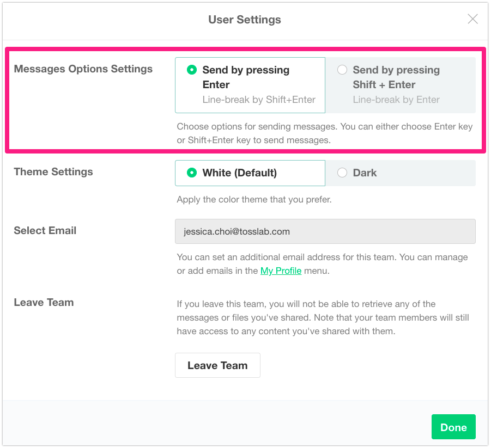Select the 'Send by pressing Enter' radio button
Image resolution: width=491 pixels, height=448 pixels.
coord(192,70)
